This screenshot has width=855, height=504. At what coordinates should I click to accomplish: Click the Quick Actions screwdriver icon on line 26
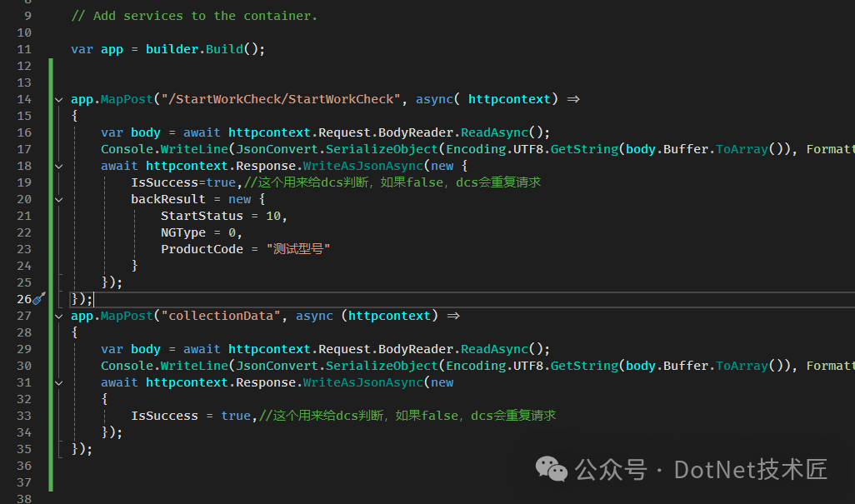click(38, 299)
